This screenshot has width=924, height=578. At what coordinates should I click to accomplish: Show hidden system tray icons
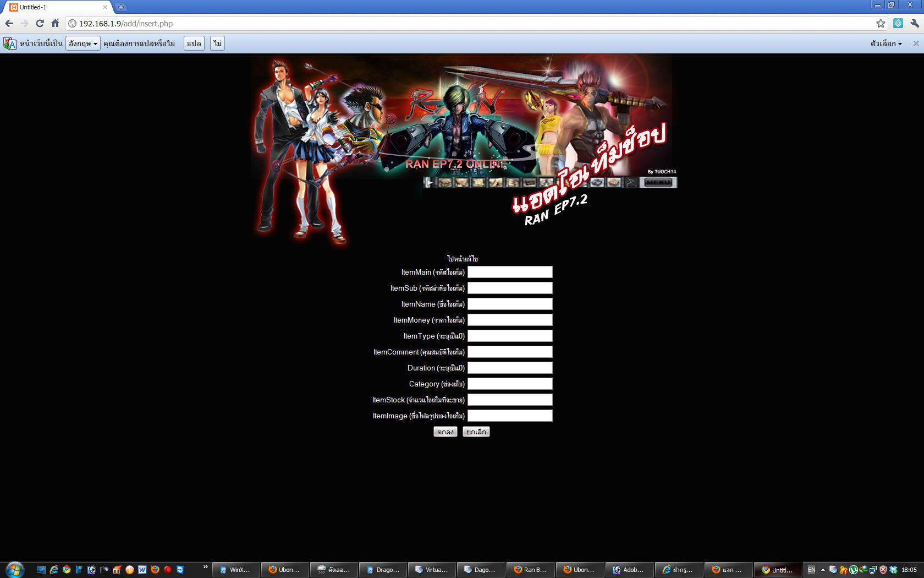823,570
